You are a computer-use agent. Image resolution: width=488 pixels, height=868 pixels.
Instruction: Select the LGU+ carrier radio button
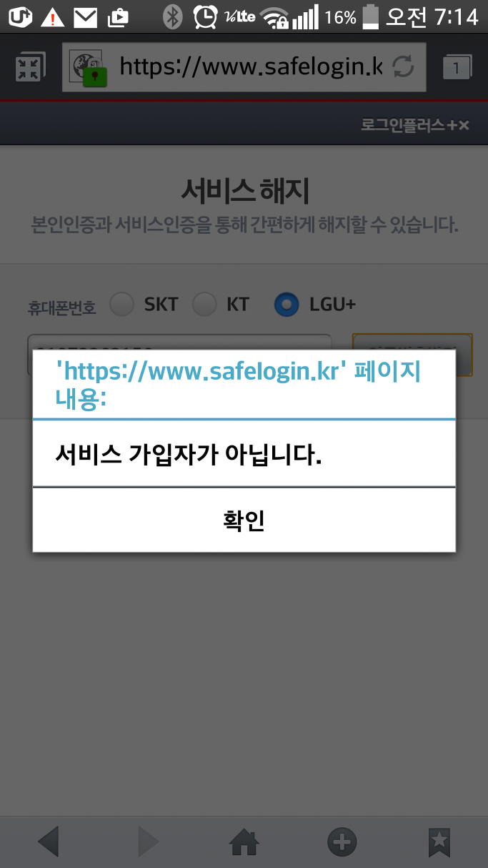tap(287, 305)
